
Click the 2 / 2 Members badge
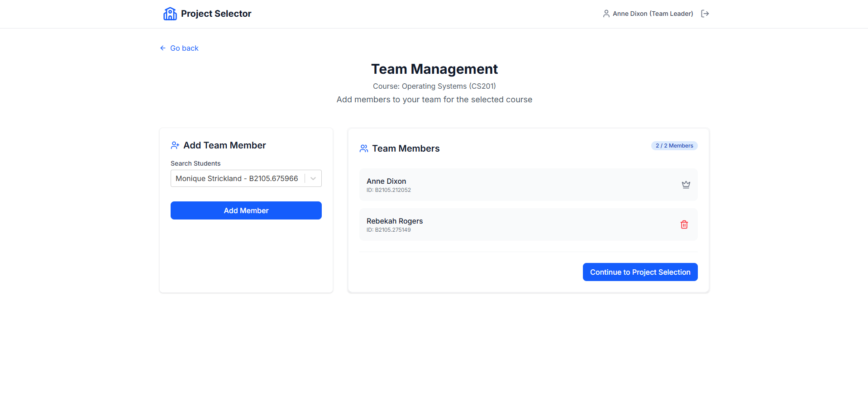[x=674, y=146]
